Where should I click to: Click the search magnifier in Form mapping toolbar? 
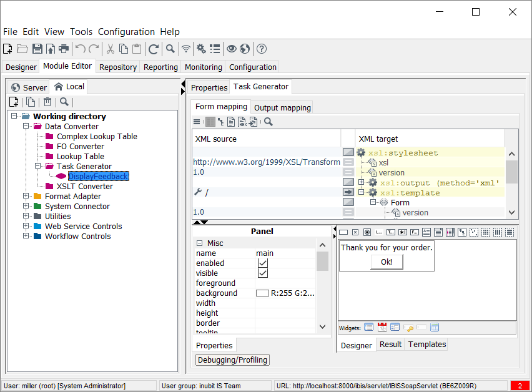(x=268, y=122)
